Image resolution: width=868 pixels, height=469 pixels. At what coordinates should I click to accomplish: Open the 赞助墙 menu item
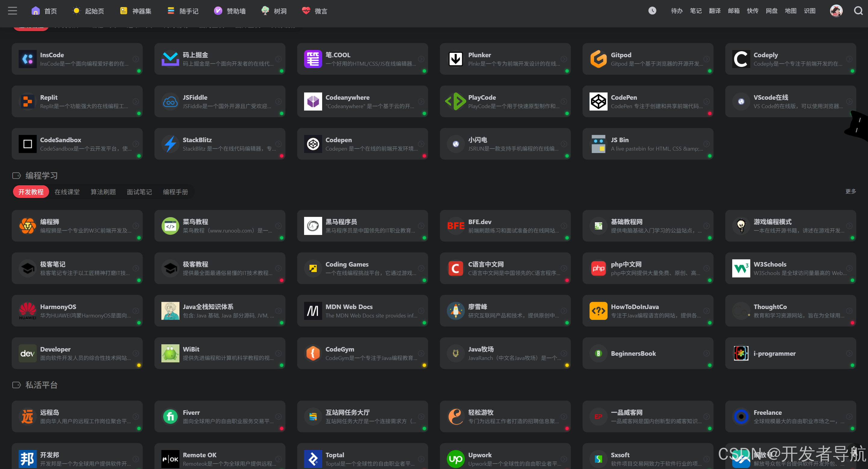pos(230,11)
